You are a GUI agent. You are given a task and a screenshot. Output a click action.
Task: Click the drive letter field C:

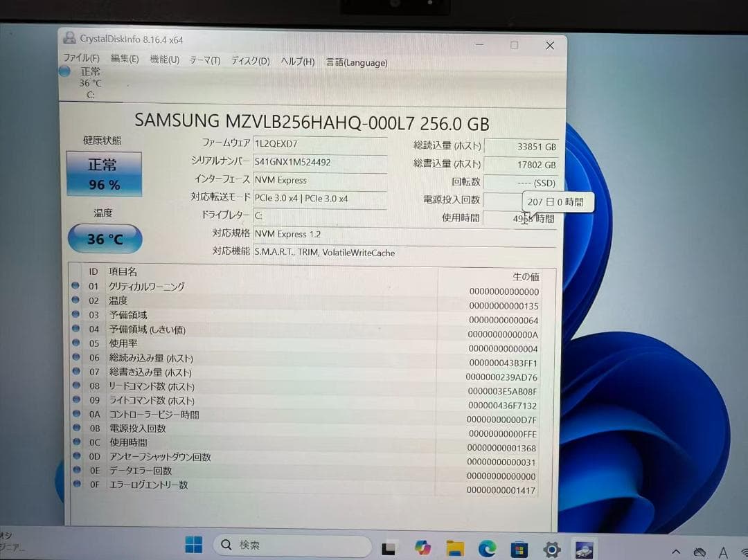319,216
